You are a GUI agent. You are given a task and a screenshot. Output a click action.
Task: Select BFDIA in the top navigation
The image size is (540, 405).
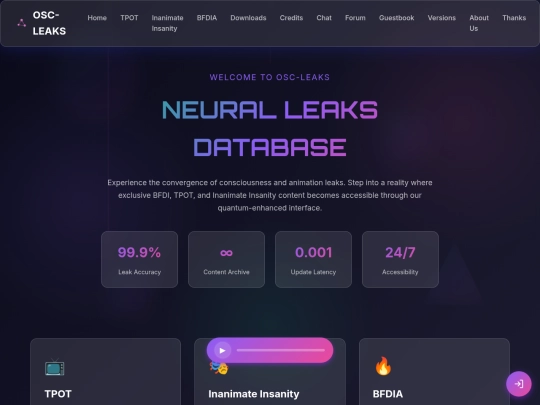click(207, 18)
